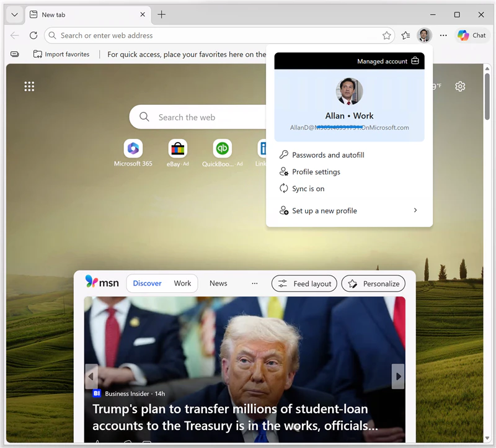
Task: Open the Trump's plan student-loan headline
Action: pyautogui.click(x=235, y=418)
